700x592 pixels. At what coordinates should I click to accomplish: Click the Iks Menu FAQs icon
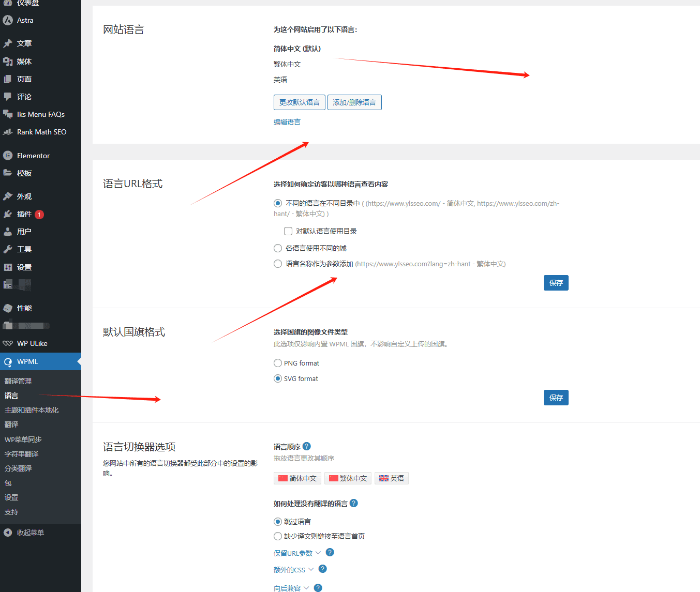click(x=8, y=114)
